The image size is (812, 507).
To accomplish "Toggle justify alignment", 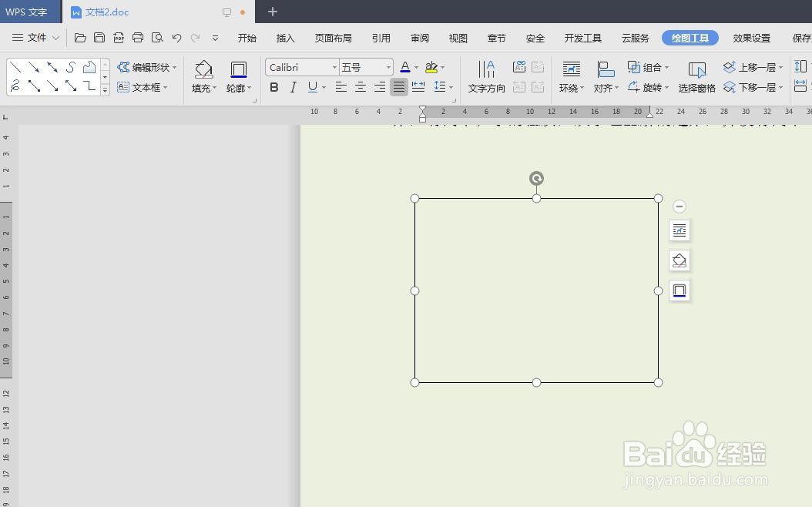I will 399,87.
